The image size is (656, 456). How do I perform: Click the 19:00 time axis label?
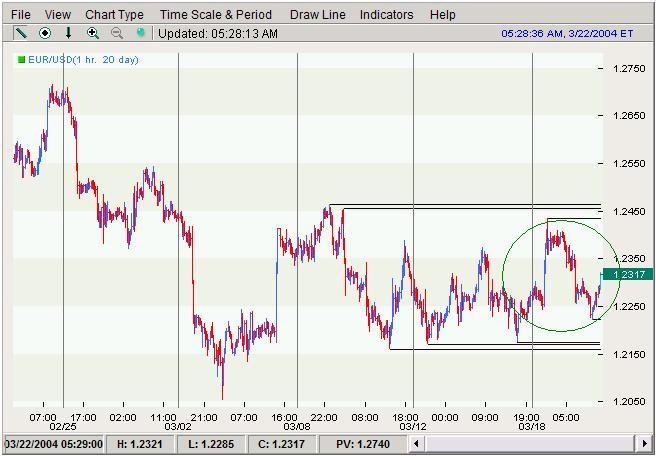point(526,418)
